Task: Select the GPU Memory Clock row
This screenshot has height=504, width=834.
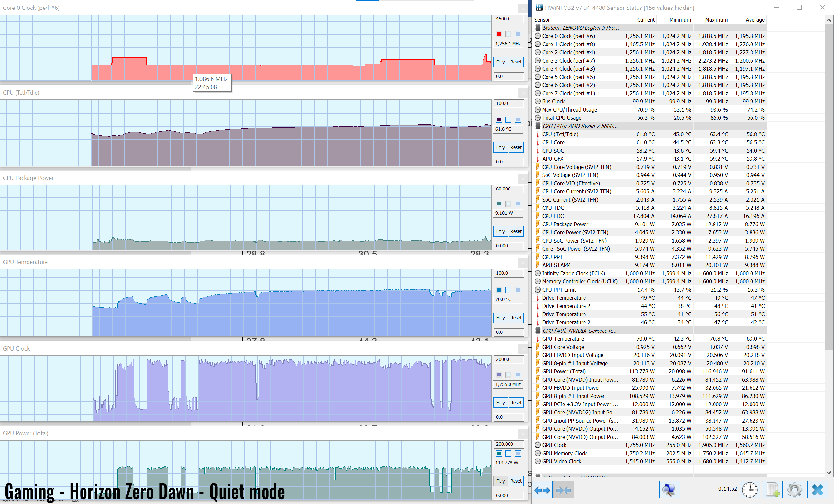Action: click(649, 453)
